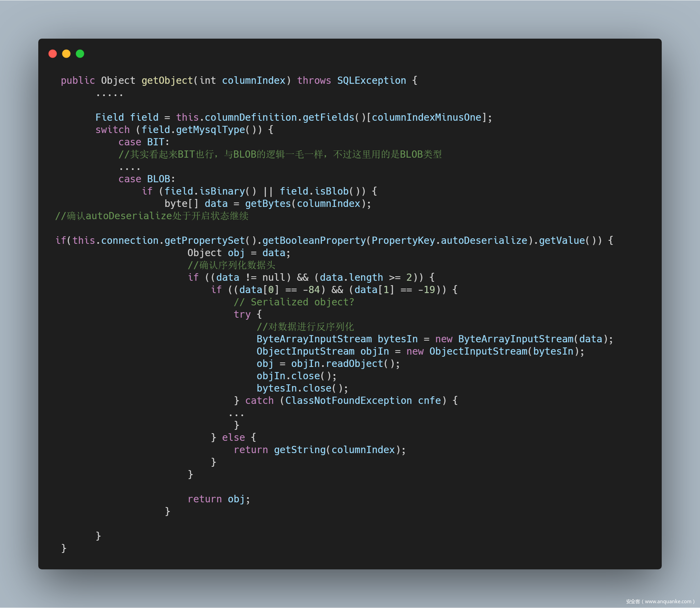Click getBytes(columnIndex) call

(x=308, y=203)
